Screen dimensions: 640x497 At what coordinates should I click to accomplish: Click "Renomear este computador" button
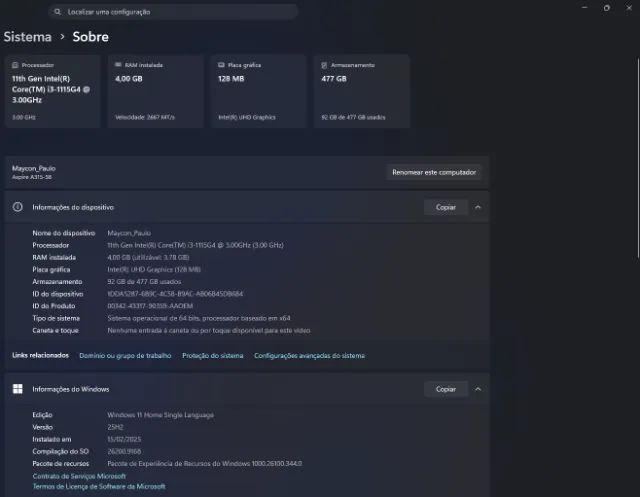pos(434,172)
